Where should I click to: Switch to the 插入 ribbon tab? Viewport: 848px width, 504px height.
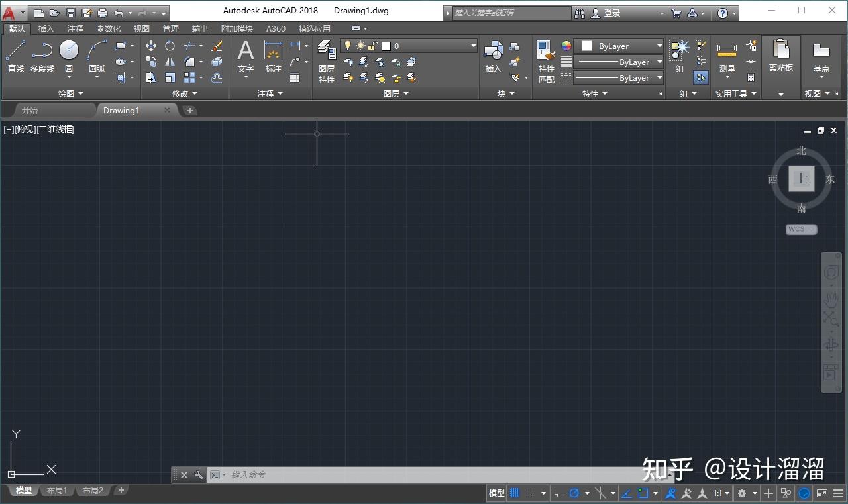pyautogui.click(x=45, y=28)
